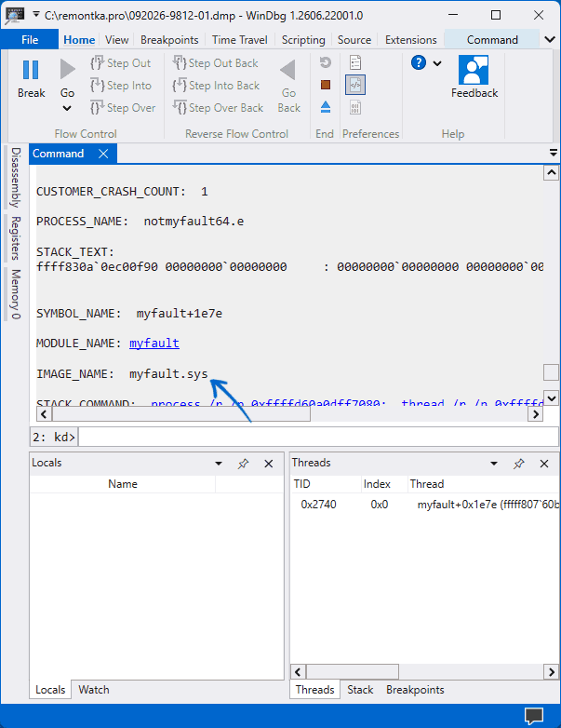Click the command output horizontal scrollbar thumb
This screenshot has height=728, width=561.
coord(181,413)
